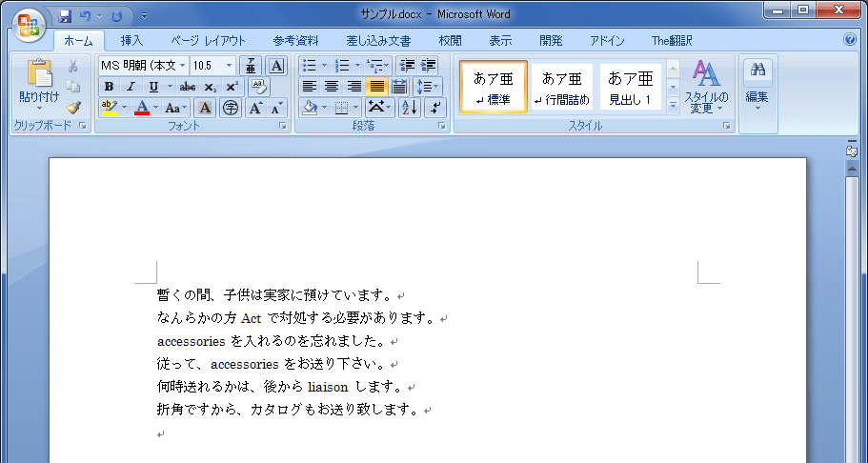Click the Cut scissors icon

pos(73,66)
